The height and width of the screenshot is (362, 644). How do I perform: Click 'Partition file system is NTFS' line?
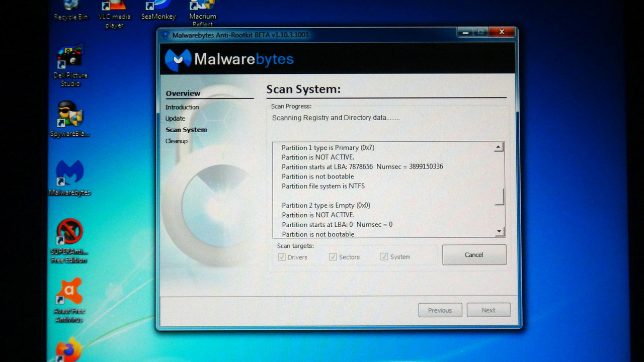[323, 186]
